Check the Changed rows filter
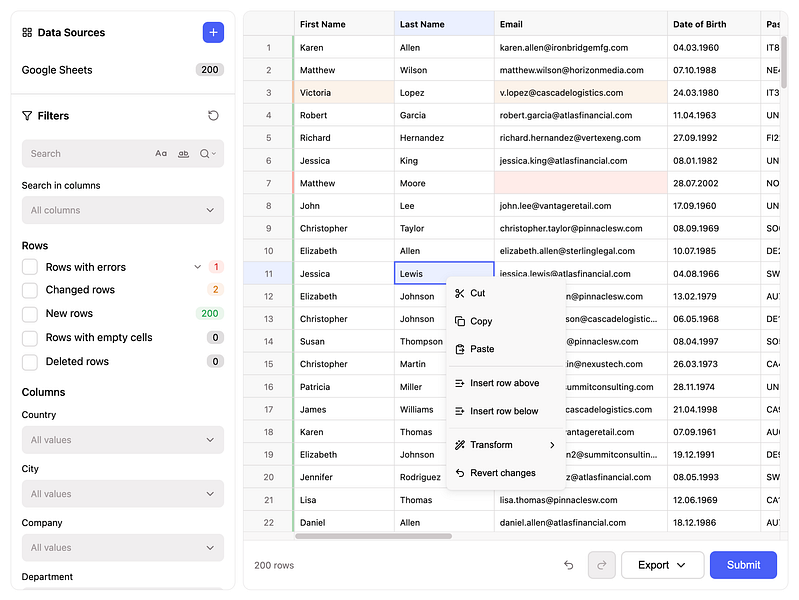 click(30, 290)
